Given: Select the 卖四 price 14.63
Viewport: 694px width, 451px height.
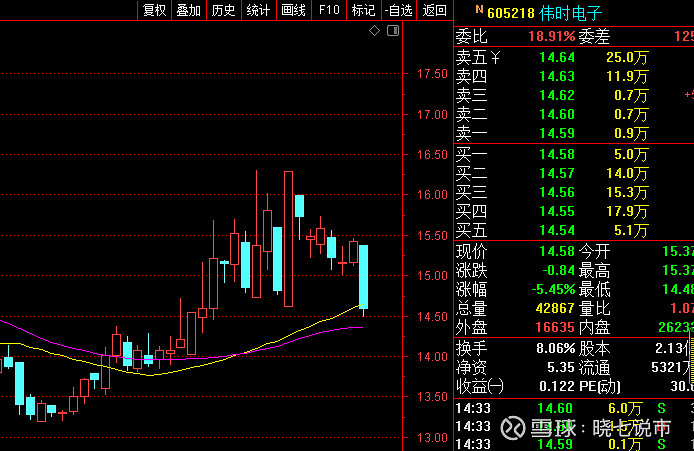Looking at the screenshot, I should pos(557,76).
